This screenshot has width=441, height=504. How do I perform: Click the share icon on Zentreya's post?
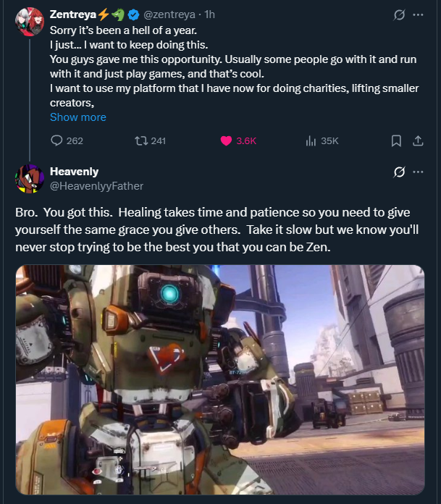418,140
